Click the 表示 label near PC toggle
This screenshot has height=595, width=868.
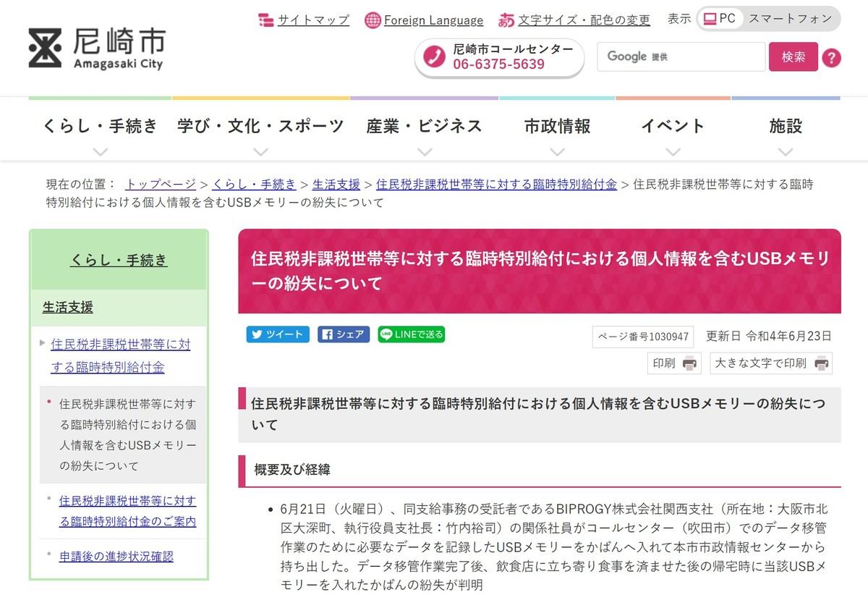(x=679, y=19)
